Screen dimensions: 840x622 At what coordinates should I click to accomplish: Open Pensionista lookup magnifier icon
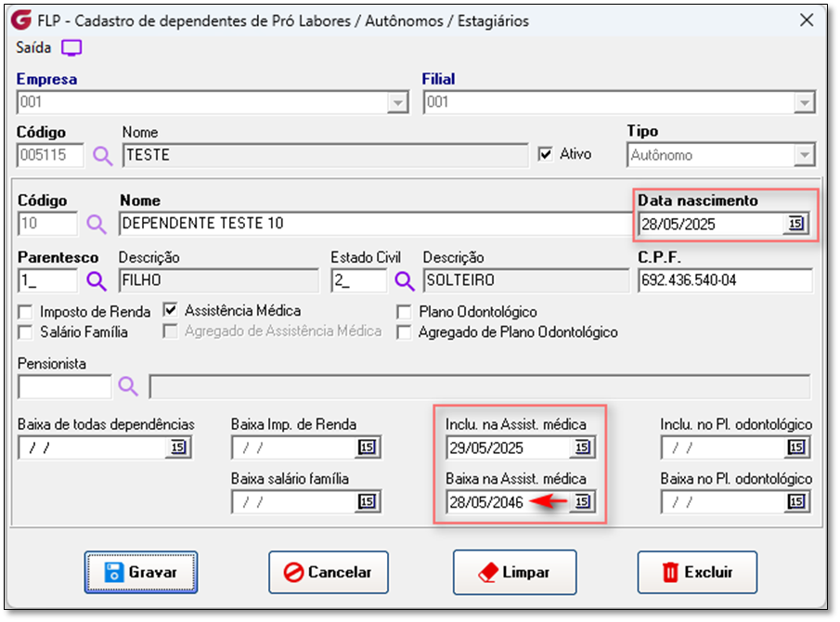(128, 386)
